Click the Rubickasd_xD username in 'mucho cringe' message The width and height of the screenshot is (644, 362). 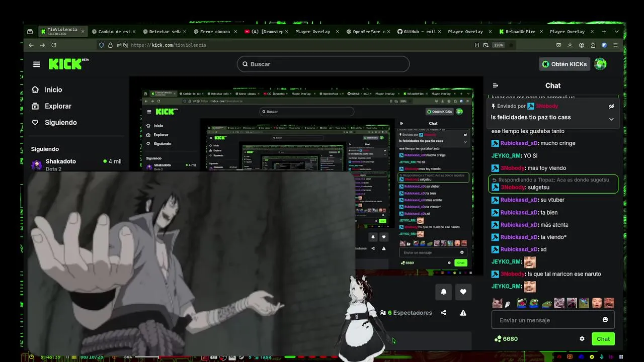(519, 143)
